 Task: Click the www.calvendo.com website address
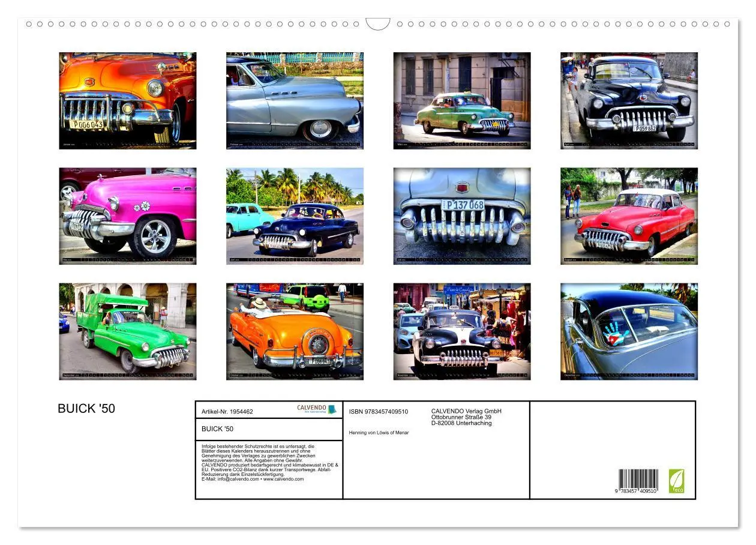(x=284, y=479)
